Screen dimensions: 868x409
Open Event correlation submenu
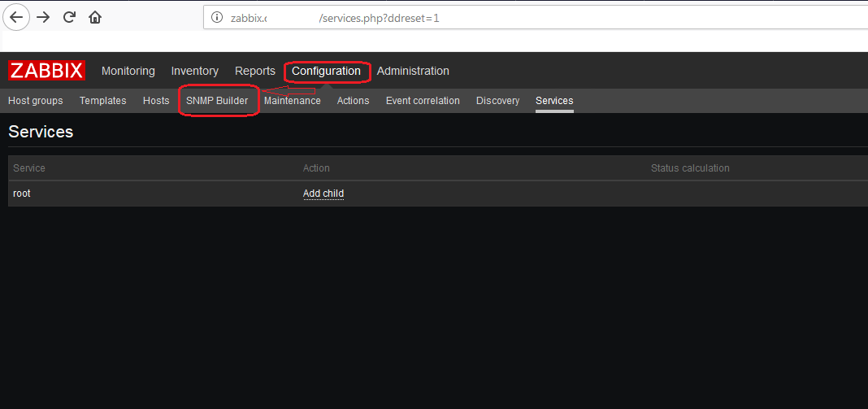(423, 101)
